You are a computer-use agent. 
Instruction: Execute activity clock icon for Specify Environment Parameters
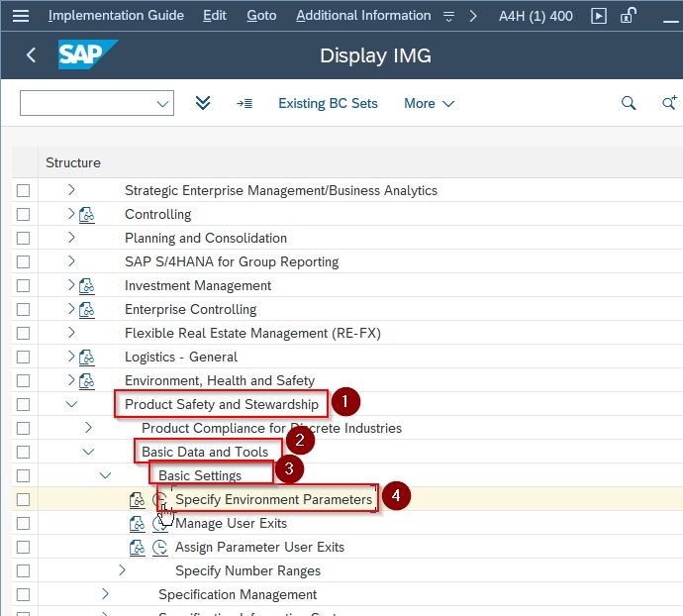[x=159, y=499]
